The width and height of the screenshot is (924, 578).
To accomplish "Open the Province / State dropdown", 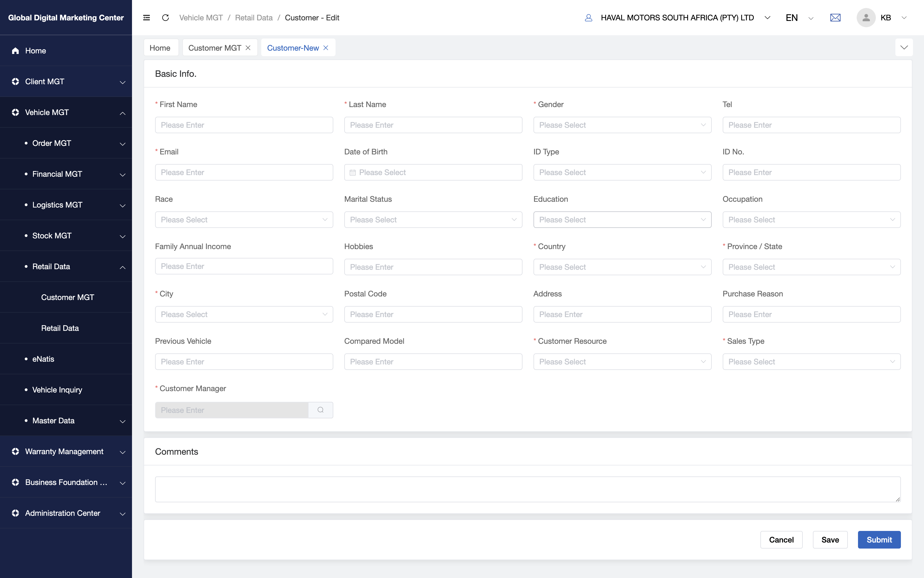I will point(811,267).
